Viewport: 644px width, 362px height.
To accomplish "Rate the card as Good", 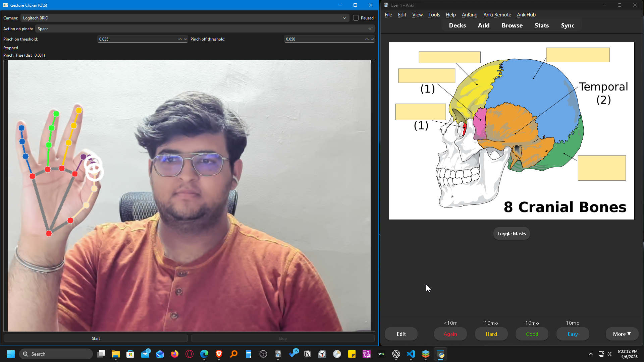I will pyautogui.click(x=532, y=334).
